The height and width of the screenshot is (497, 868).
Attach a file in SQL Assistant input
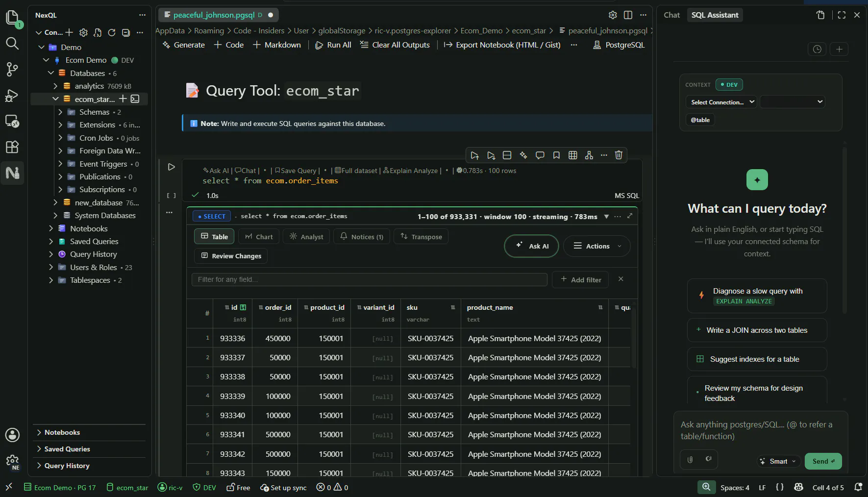(690, 460)
